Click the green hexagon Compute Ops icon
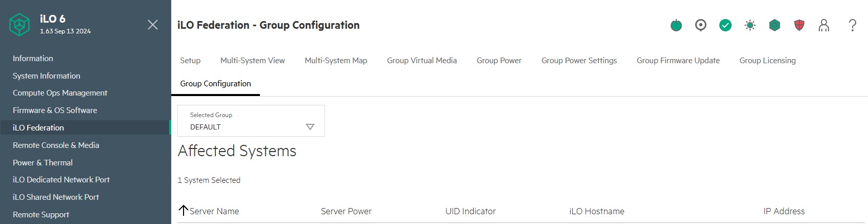The height and width of the screenshot is (224, 868). (775, 25)
